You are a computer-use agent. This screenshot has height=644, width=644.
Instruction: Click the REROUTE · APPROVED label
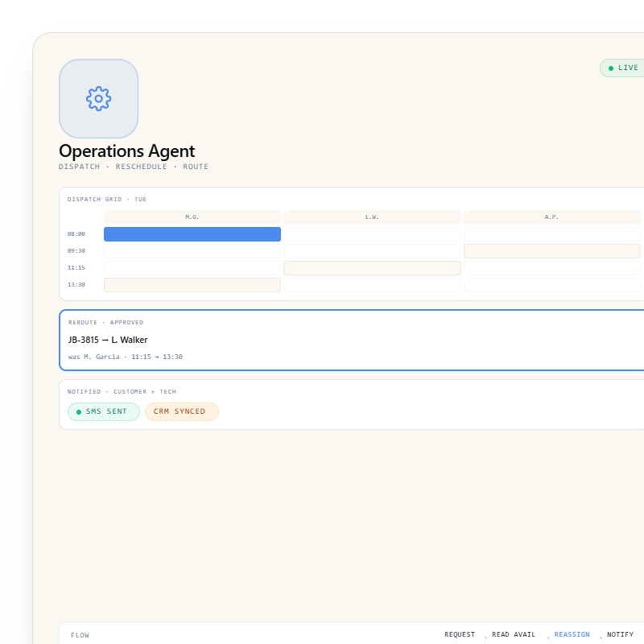tap(106, 323)
